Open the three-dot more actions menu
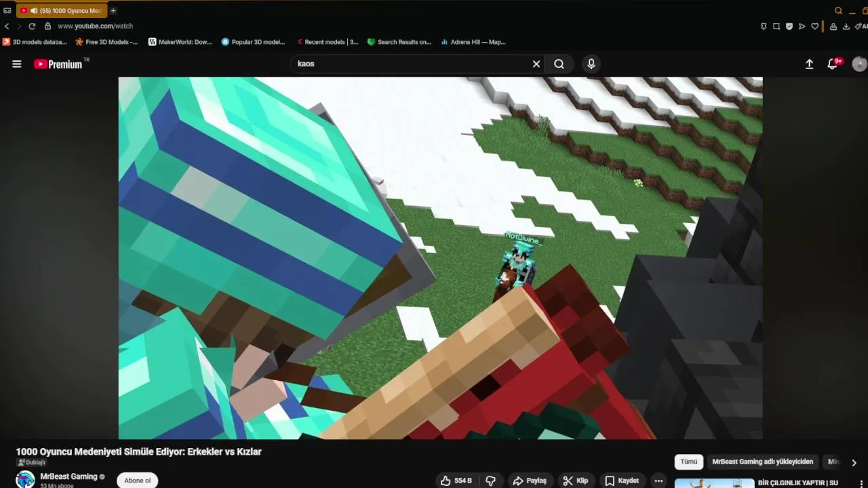This screenshot has width=868, height=488. click(x=658, y=481)
